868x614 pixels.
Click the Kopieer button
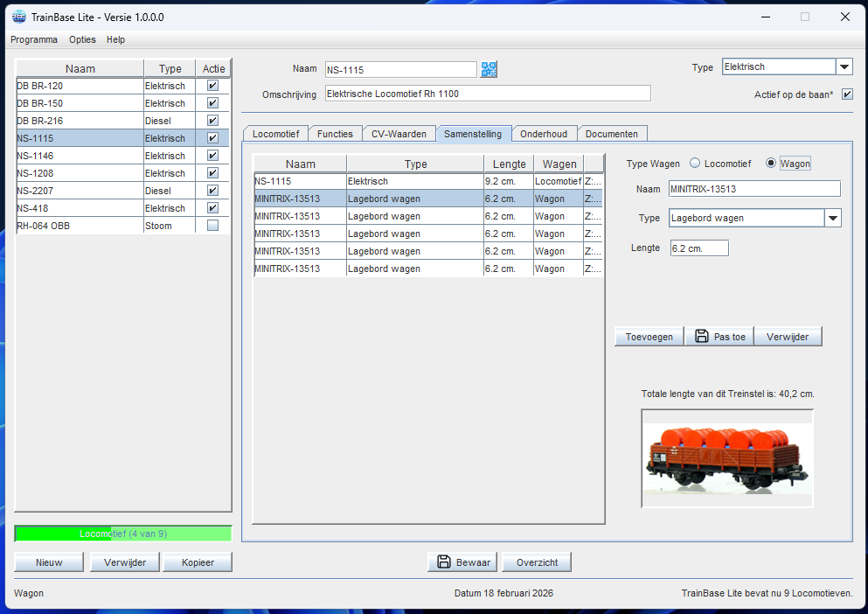[198, 562]
